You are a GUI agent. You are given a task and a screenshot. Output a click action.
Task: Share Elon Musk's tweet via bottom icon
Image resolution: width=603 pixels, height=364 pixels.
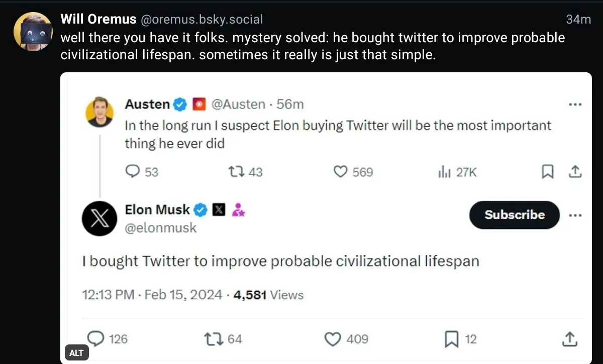pos(569,339)
